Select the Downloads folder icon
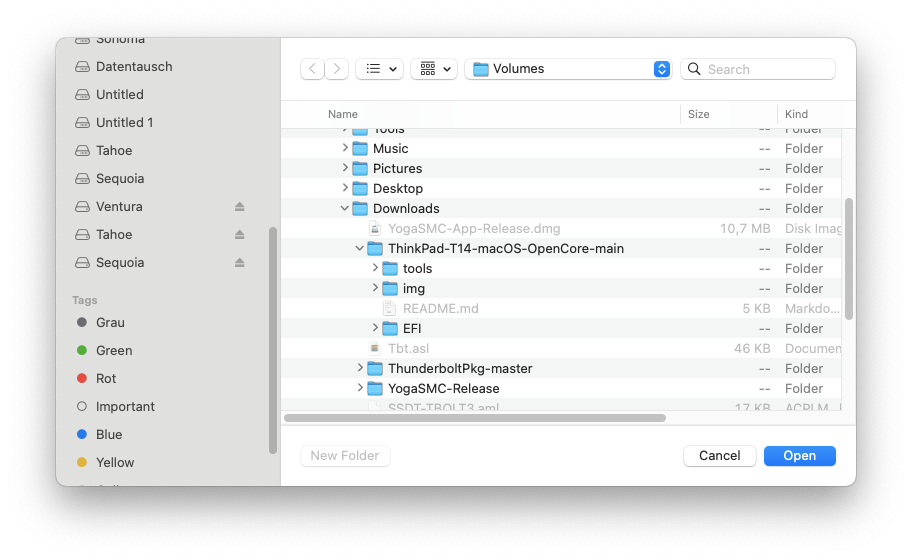 (361, 208)
